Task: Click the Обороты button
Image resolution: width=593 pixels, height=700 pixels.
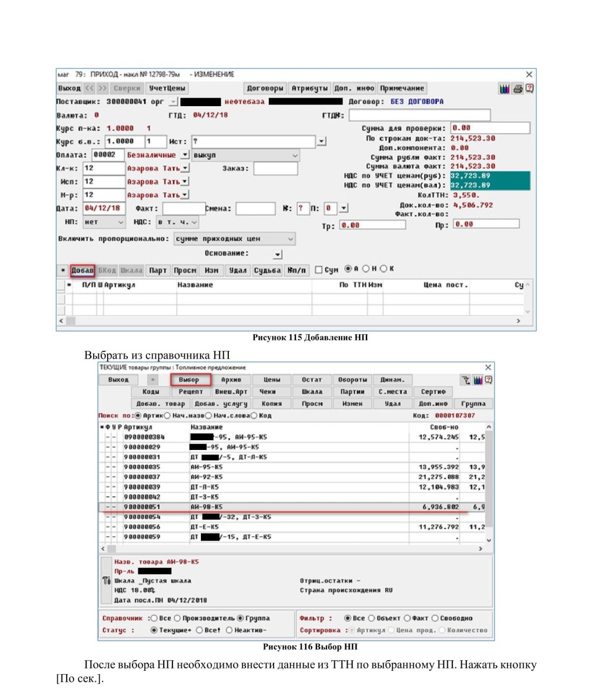Action: (353, 380)
